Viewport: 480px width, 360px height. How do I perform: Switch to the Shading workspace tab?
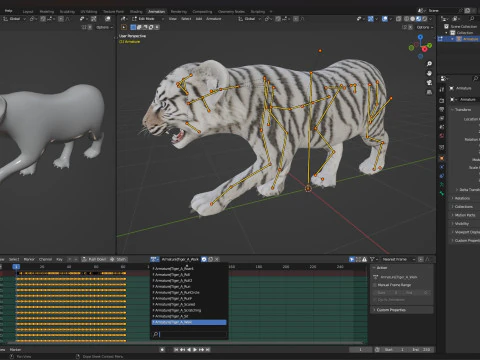pyautogui.click(x=136, y=12)
